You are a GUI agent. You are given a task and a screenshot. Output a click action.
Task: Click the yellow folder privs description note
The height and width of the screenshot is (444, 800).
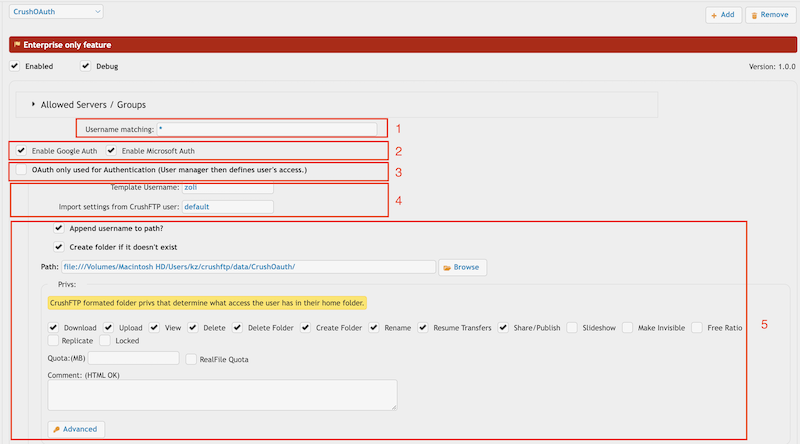pyautogui.click(x=207, y=303)
